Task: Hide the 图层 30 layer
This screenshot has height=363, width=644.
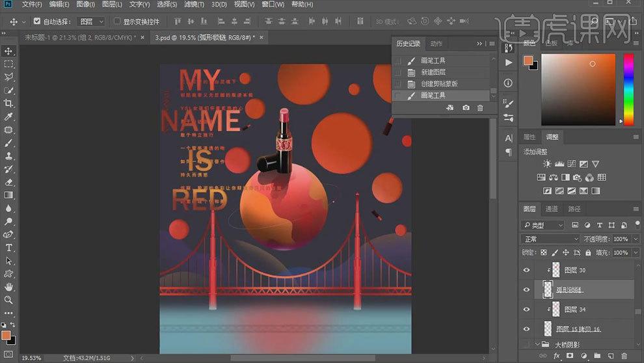Action: pos(527,270)
